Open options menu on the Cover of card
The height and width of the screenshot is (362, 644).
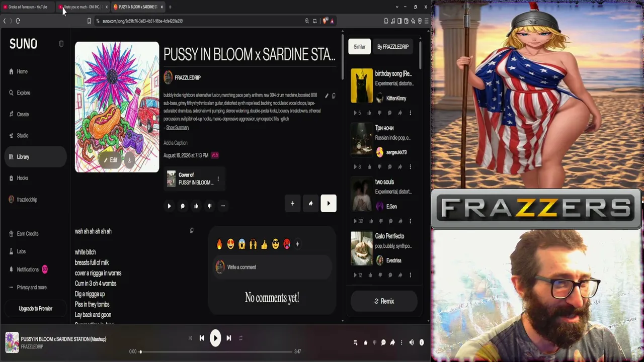point(218,179)
